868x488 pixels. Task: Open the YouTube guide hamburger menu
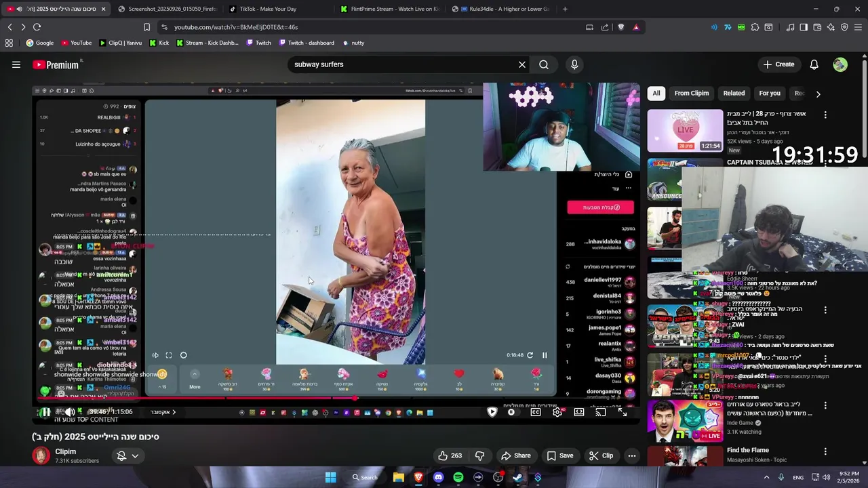coord(16,64)
